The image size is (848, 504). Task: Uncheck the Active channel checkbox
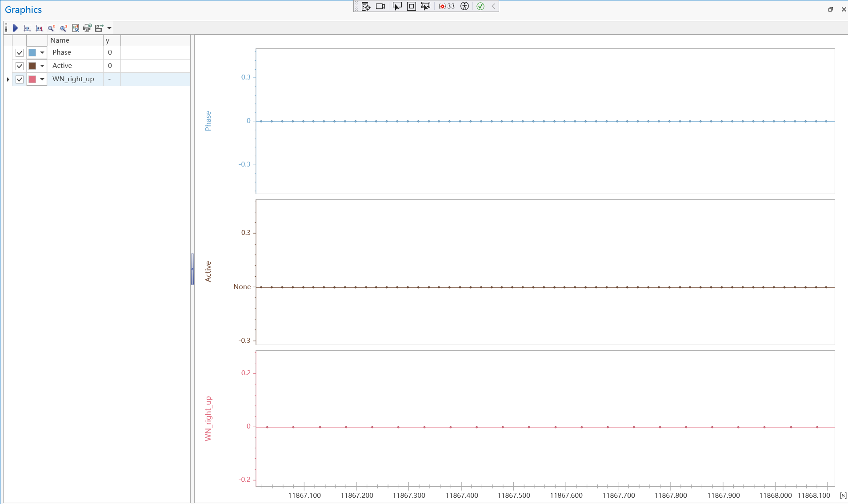pos(20,66)
